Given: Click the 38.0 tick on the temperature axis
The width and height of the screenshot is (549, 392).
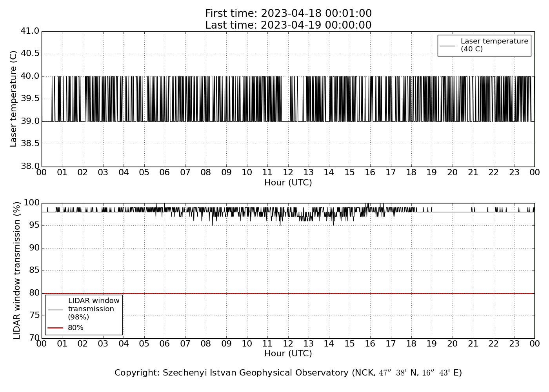Looking at the screenshot, I should pyautogui.click(x=30, y=166).
